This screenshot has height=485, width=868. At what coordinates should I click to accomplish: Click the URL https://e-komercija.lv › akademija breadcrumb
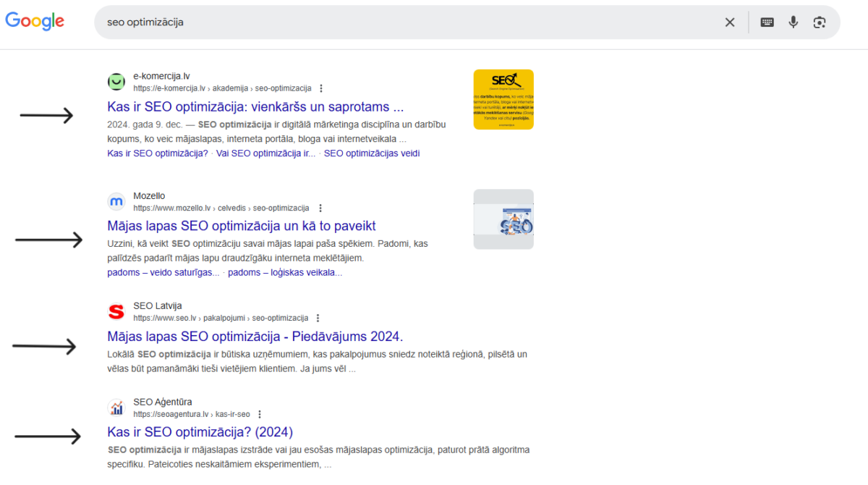tap(222, 88)
